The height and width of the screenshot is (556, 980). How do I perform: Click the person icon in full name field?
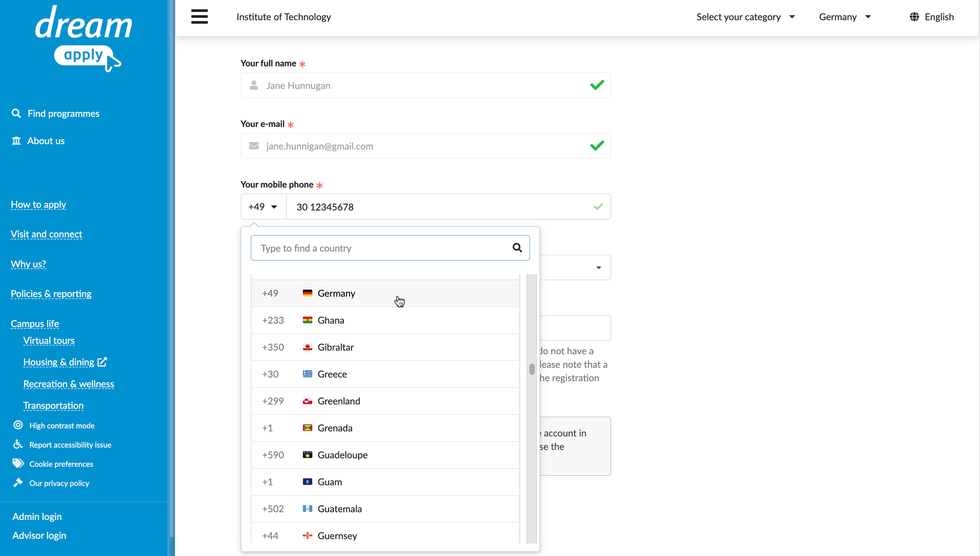point(254,85)
